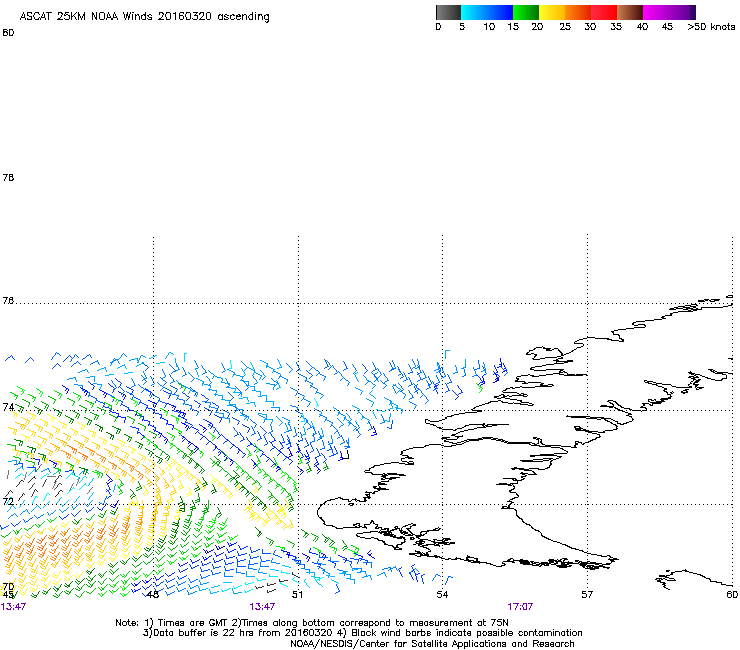The height and width of the screenshot is (650, 740).
Task: Click the longitude label "54" on the bottom axis
Action: click(x=442, y=594)
